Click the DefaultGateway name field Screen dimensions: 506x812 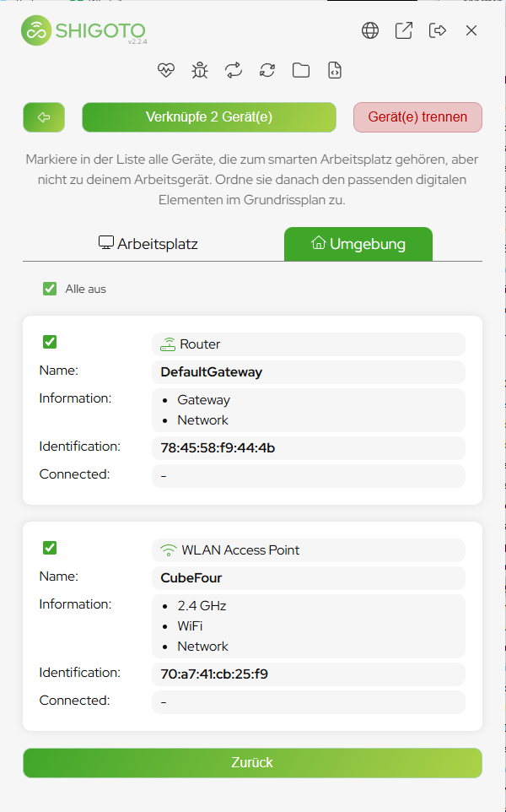[x=309, y=372]
